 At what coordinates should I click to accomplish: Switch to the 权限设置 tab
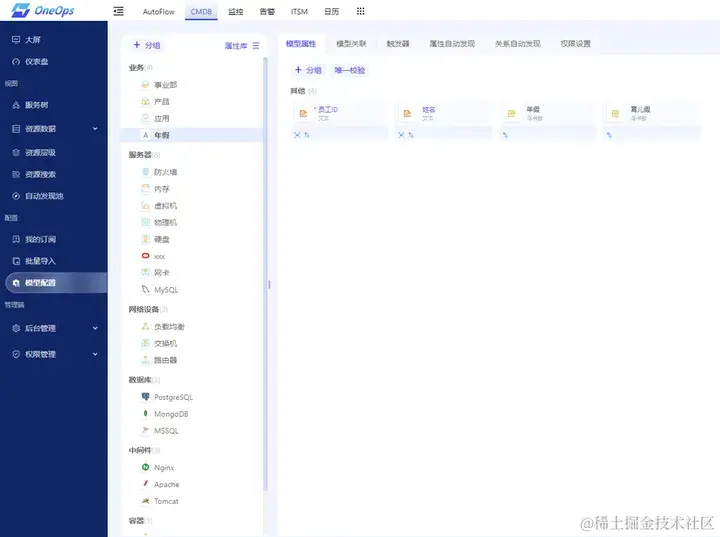click(x=575, y=44)
